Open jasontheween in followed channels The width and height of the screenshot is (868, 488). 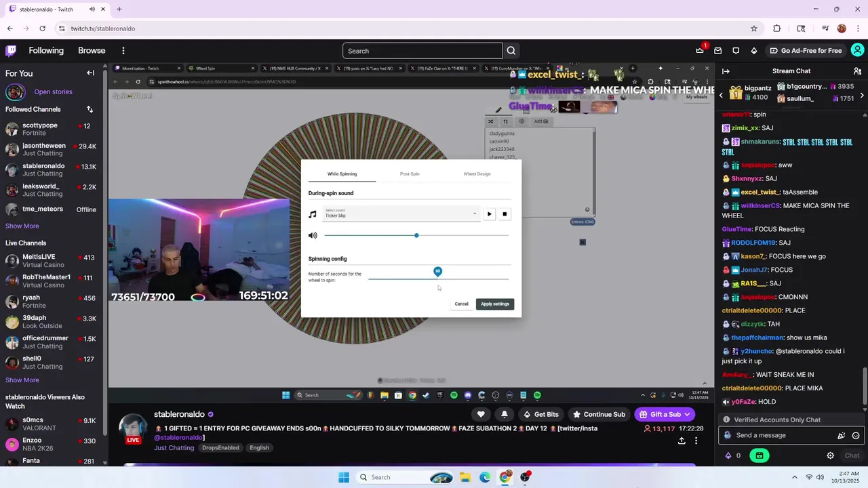click(x=52, y=150)
